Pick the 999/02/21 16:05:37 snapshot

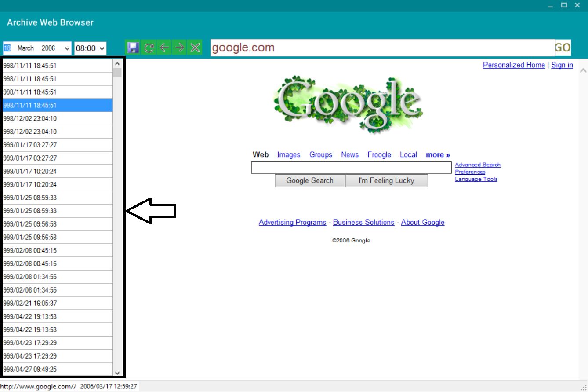[57, 303]
